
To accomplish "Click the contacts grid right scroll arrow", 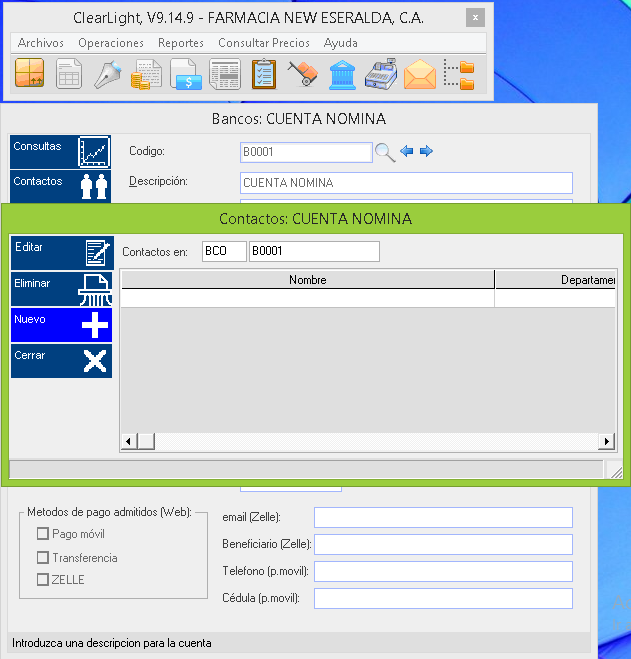I will click(607, 441).
